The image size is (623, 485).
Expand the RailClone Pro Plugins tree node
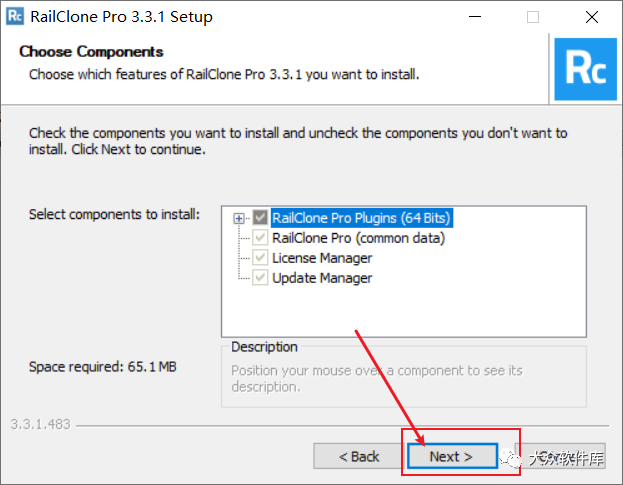click(239, 218)
